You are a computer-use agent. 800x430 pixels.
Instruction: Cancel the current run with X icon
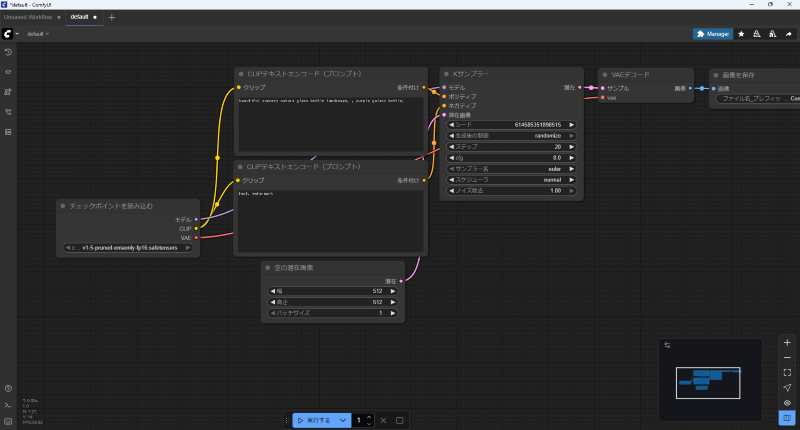pyautogui.click(x=383, y=420)
